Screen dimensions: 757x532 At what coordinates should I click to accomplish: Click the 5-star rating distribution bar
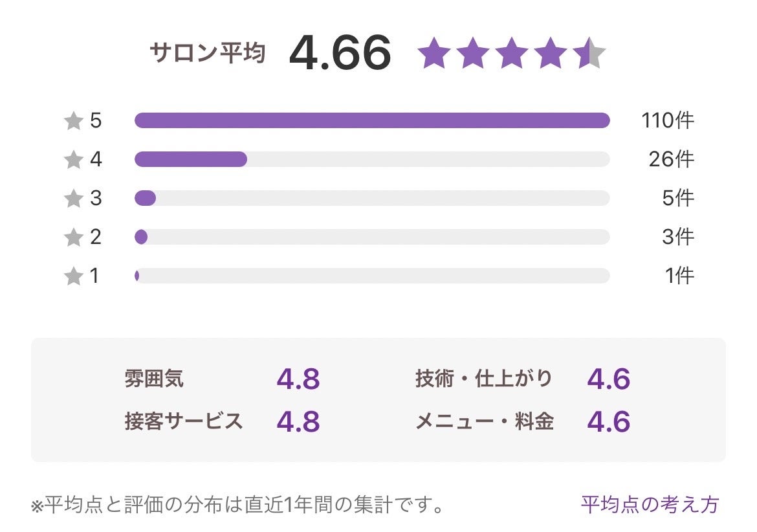(x=372, y=120)
